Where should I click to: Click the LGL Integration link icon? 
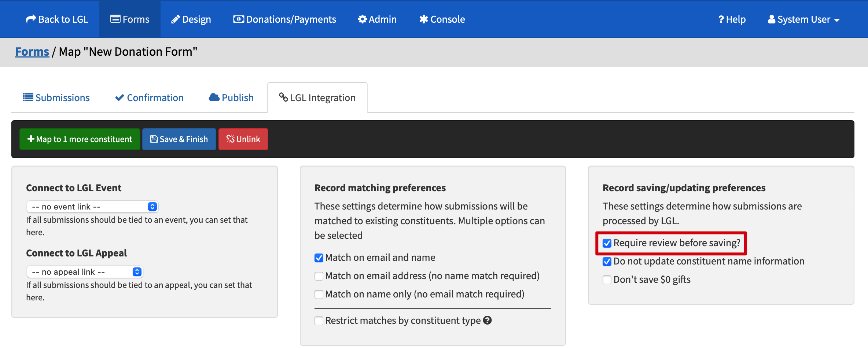283,97
